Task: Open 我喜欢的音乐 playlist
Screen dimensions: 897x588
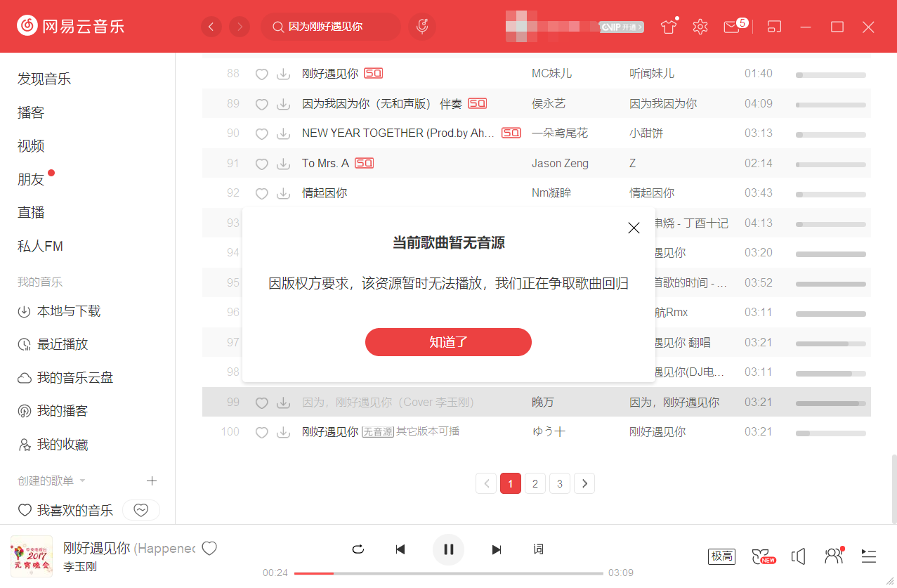Action: click(65, 511)
